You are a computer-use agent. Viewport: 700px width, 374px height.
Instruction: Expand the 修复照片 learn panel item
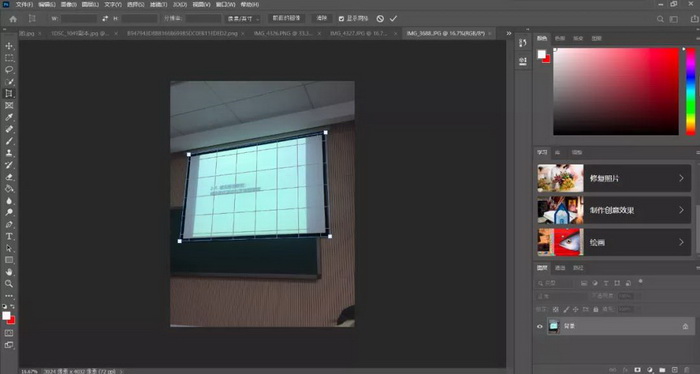614,178
